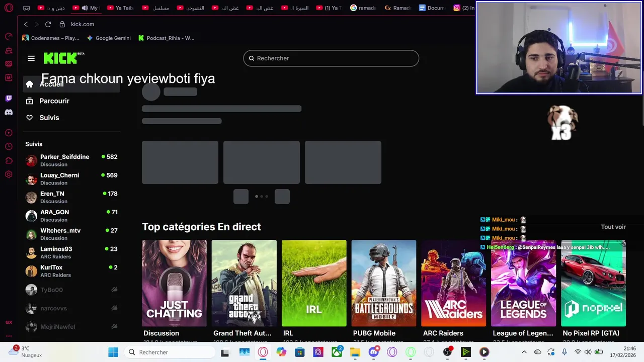Viewport: 644px width, 362px height.
Task: Open Xbox app in the taskbar
Action: [337, 352]
